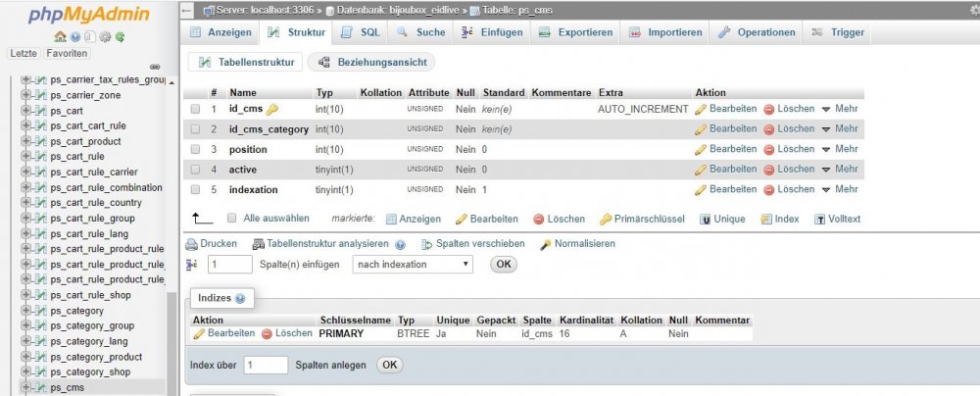Click OK button next to Spalte(n) einfügen
Image resolution: width=980 pixels, height=396 pixels.
point(504,264)
